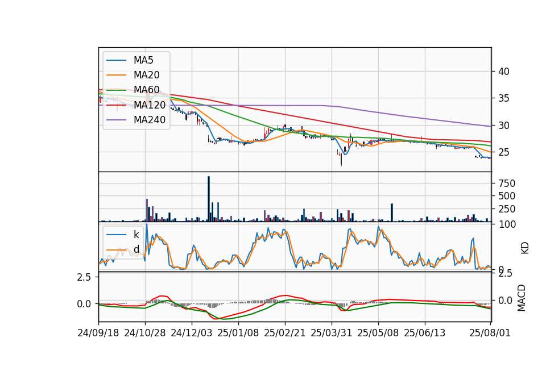Click the MA5 legend label
Viewport: 546px width, 392px height.
tap(143, 60)
